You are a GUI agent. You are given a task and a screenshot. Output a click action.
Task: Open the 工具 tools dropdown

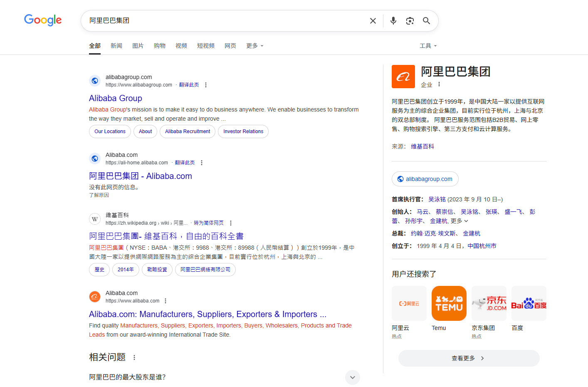click(428, 46)
